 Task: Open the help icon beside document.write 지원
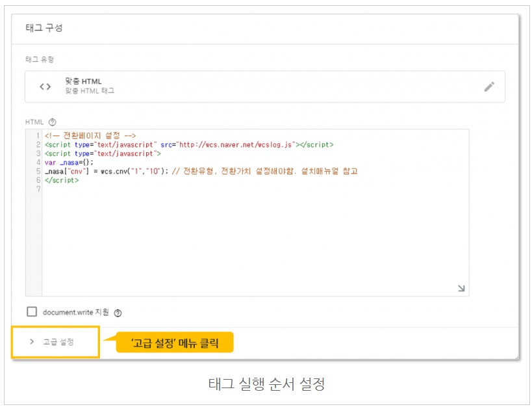point(118,313)
